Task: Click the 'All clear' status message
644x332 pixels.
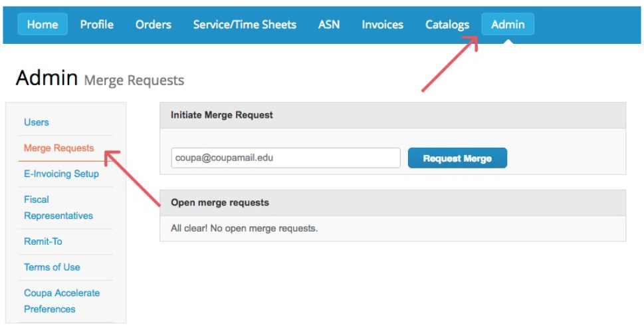Action: 245,229
